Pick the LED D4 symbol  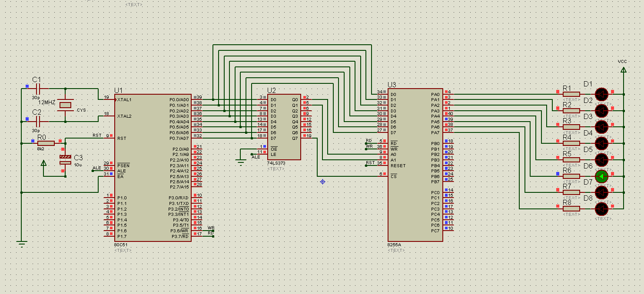pos(601,143)
